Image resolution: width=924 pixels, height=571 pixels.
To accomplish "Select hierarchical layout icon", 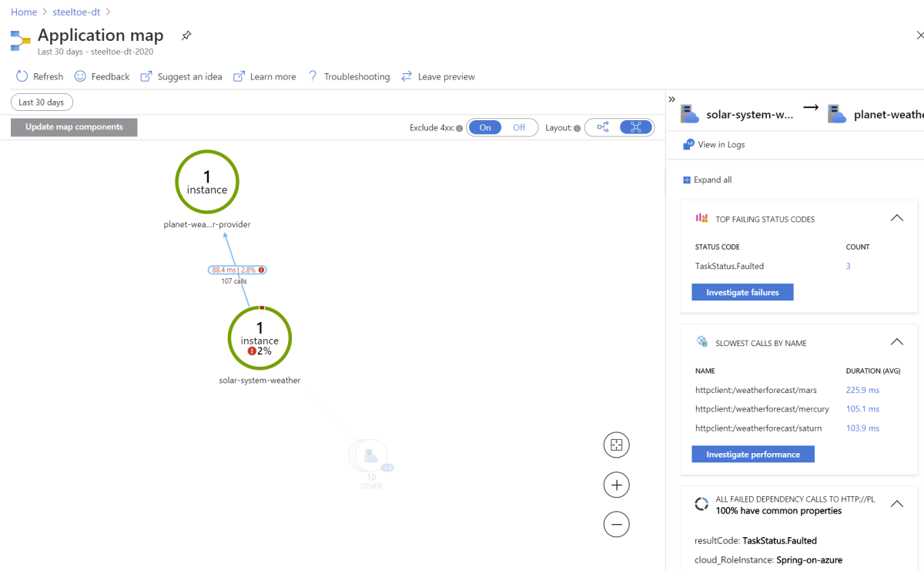I will (602, 128).
